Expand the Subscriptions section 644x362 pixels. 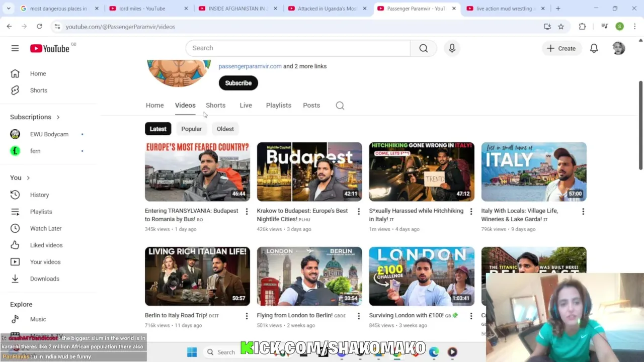[x=35, y=117]
